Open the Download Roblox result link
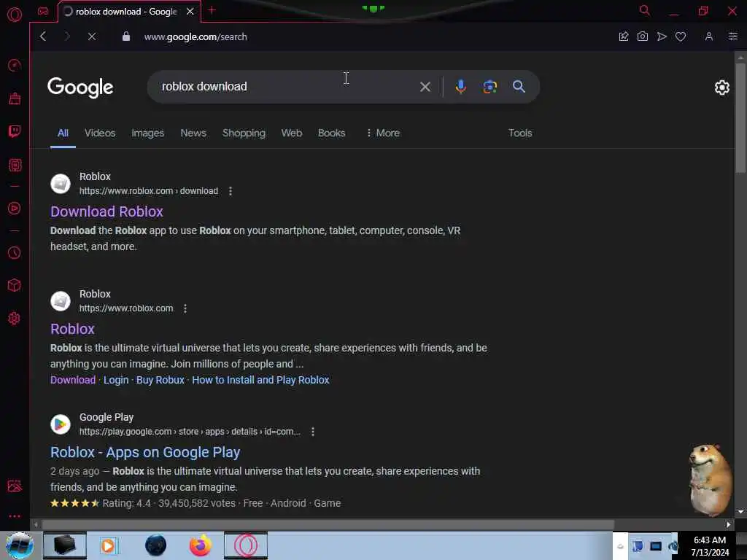Screen dimensions: 747x560 (107, 211)
